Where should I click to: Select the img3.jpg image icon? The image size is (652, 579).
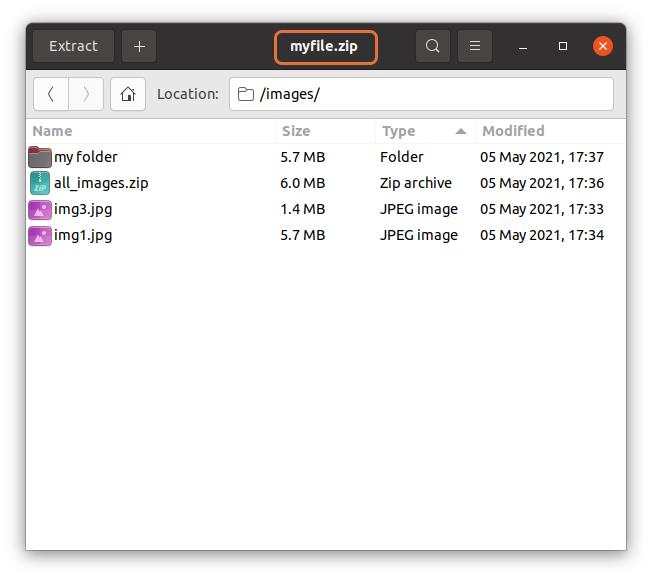(40, 209)
